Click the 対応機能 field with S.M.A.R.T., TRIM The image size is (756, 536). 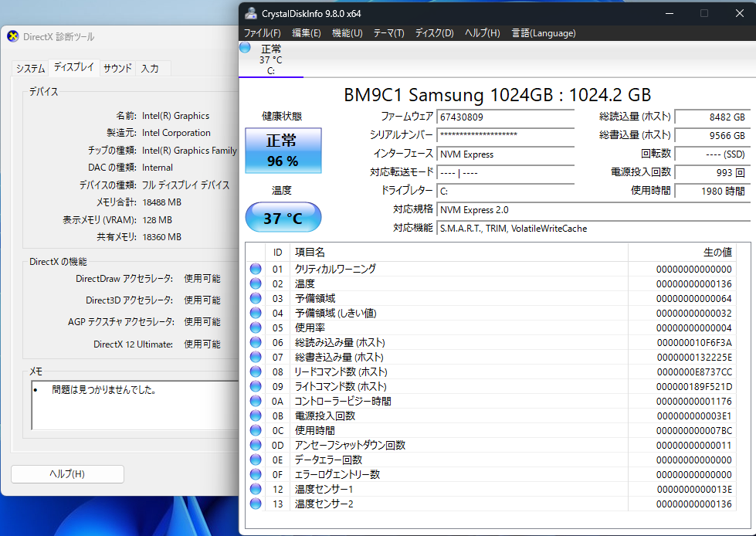click(593, 229)
